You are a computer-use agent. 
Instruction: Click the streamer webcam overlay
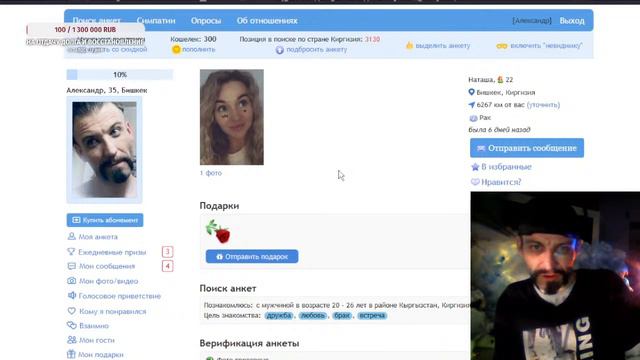(x=555, y=276)
